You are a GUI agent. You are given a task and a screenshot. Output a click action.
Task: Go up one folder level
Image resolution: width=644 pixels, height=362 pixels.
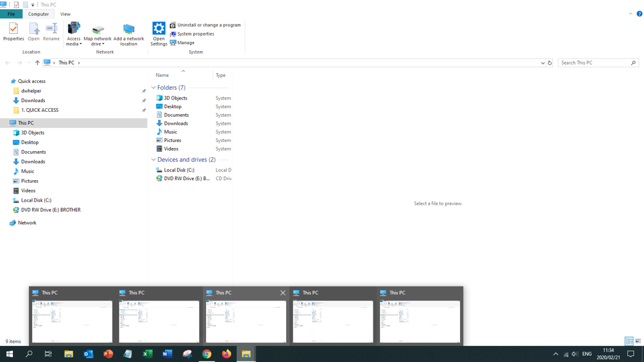pos(38,63)
